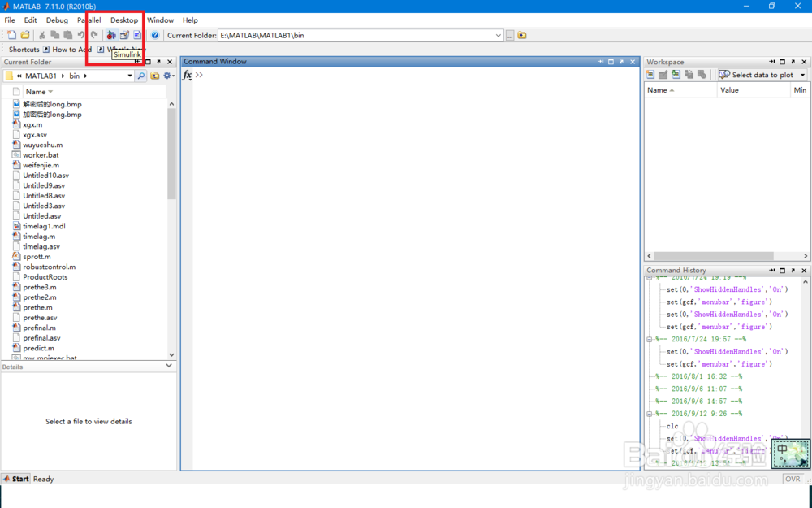Collapse the 2016/9/12 9:26 history group

[x=650, y=415]
